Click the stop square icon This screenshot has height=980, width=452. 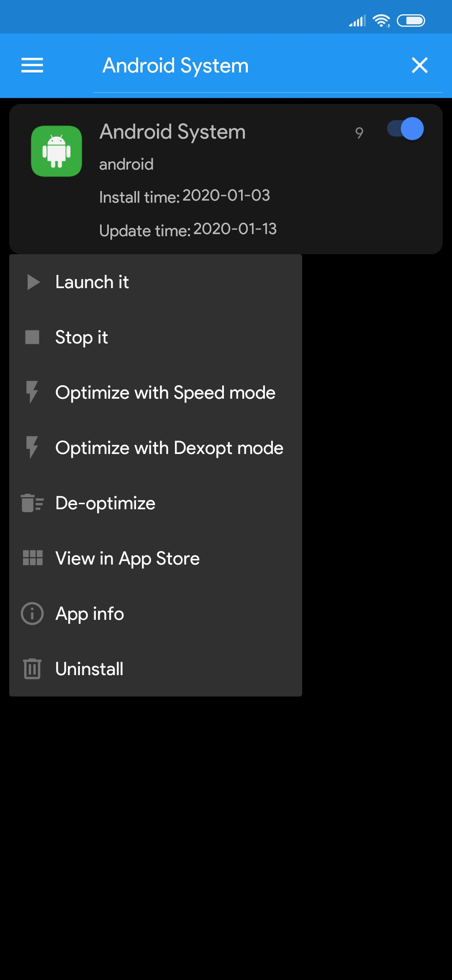[x=32, y=337]
